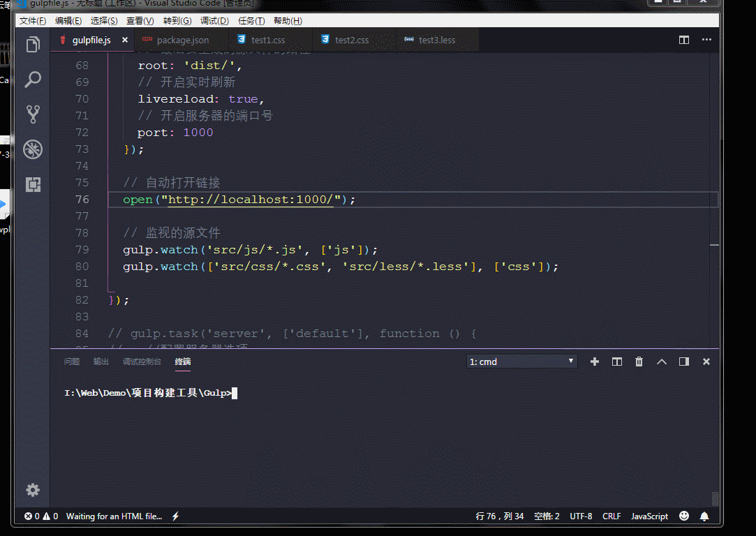Open the Debug view in activity bar
756x536 pixels.
(x=33, y=149)
